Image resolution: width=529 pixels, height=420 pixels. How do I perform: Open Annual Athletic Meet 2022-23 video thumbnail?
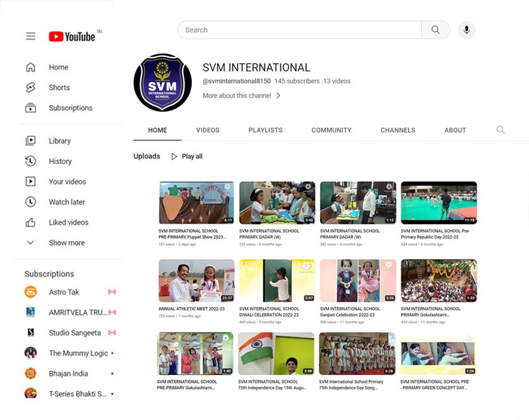tap(196, 280)
